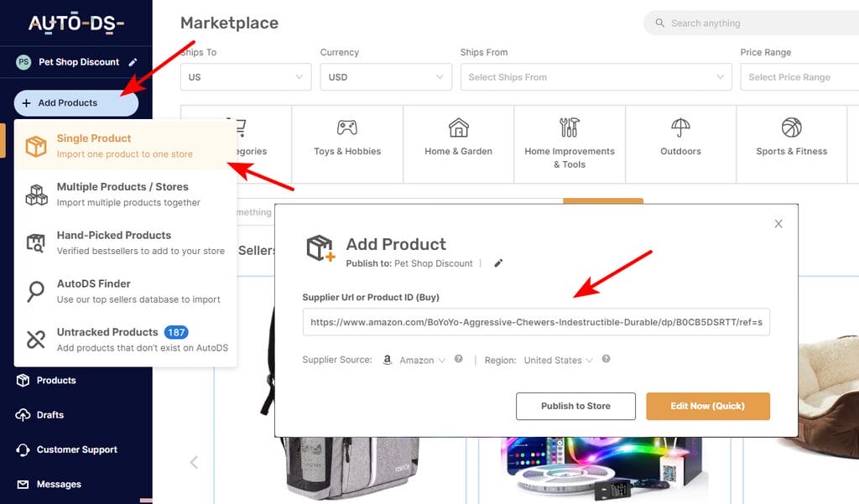Click the stacked boxes Multiple Products icon
The width and height of the screenshot is (859, 504).
click(36, 195)
